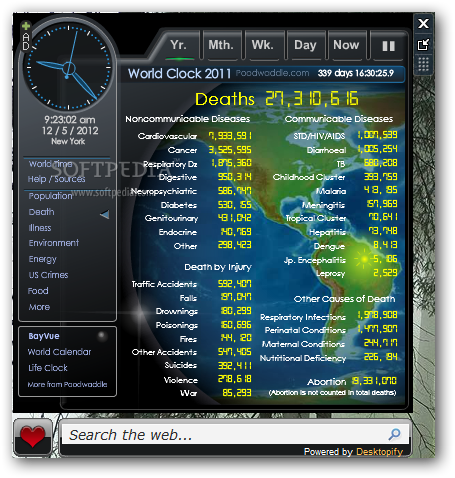Switch to the Mth. tab

click(x=221, y=45)
